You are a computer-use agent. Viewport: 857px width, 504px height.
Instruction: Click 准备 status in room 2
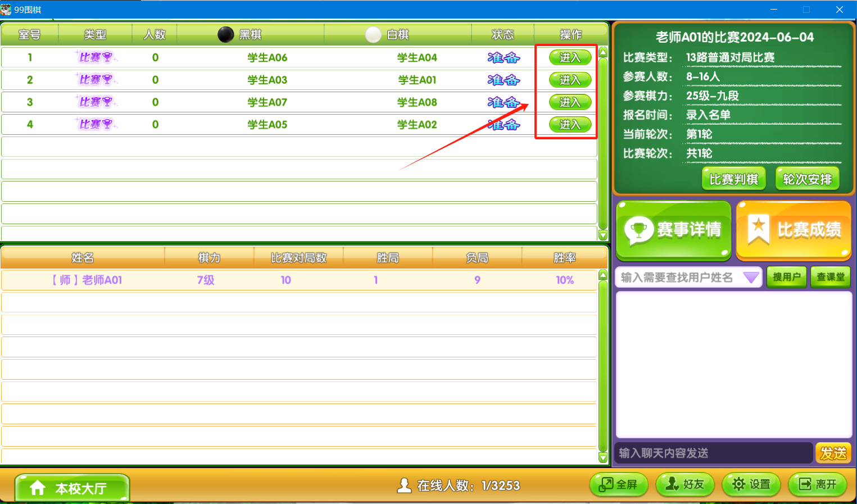504,80
